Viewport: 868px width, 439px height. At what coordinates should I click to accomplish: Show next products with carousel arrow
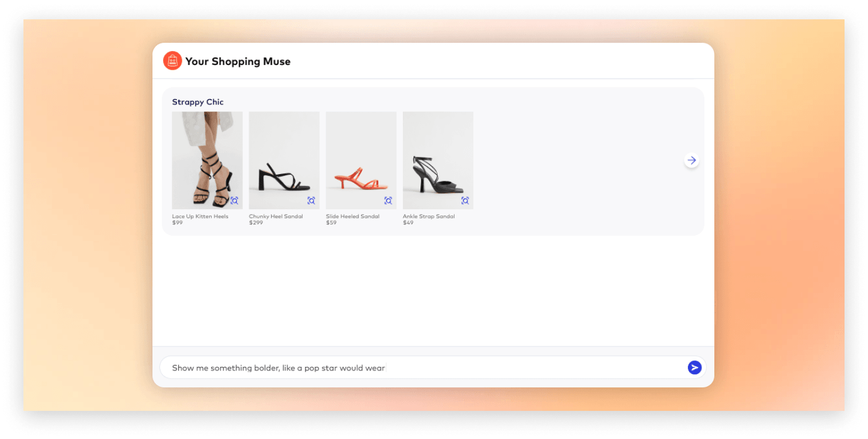pyautogui.click(x=691, y=160)
